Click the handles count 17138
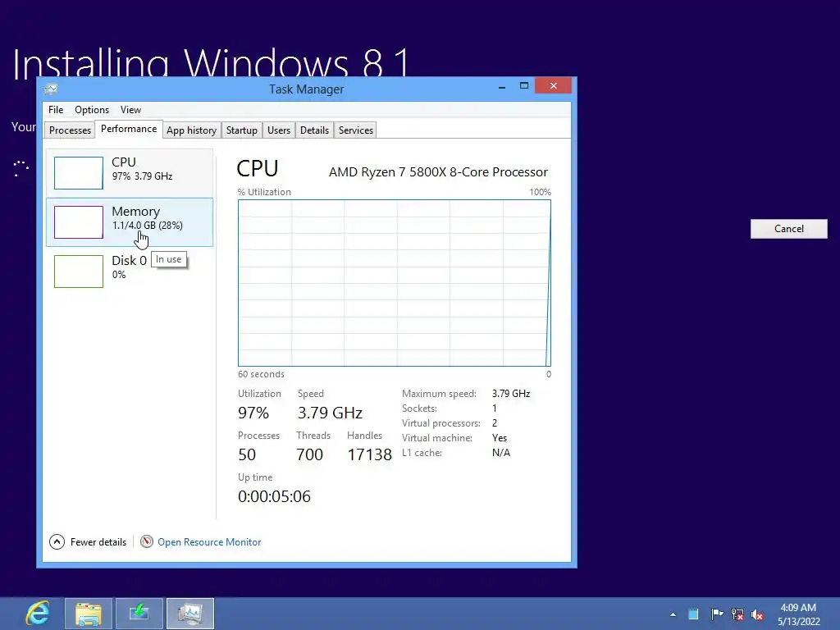The height and width of the screenshot is (630, 840). (370, 454)
